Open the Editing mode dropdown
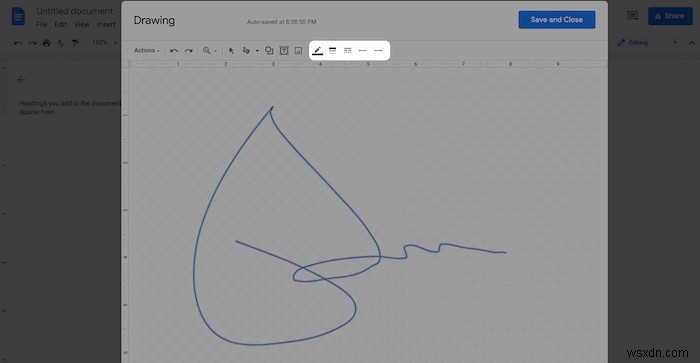This screenshot has height=363, width=700. (647, 43)
